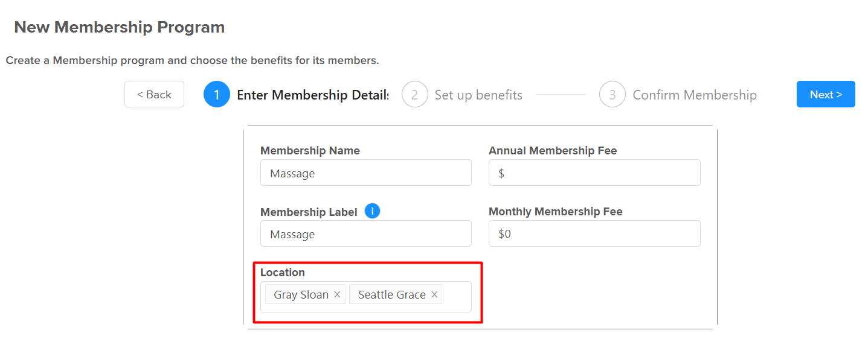Click the Gray Sloan tag text
Screen dimensions: 868x342
pos(301,294)
